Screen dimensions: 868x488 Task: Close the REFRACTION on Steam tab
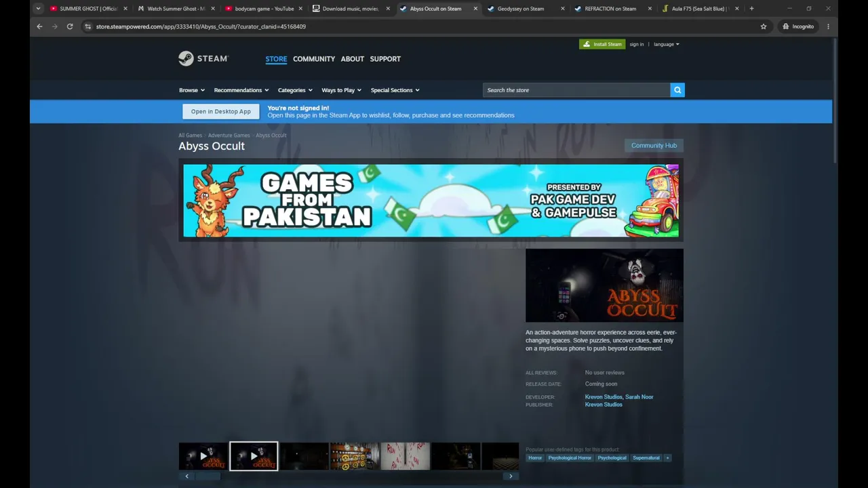point(650,9)
